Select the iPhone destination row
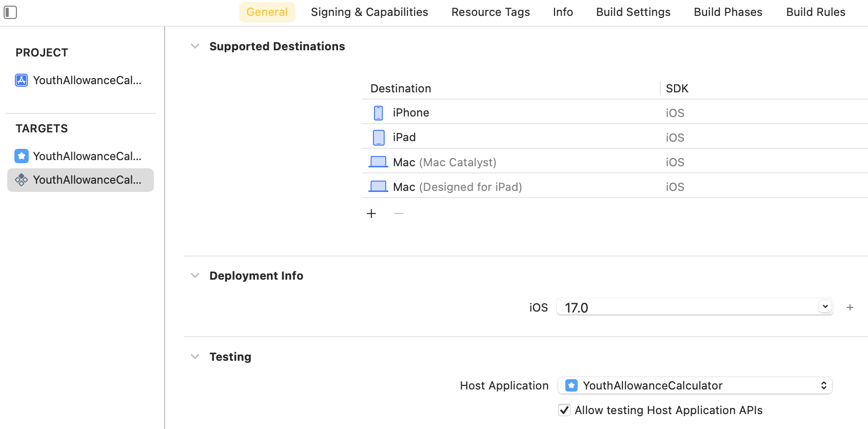The width and height of the screenshot is (868, 429). (x=615, y=112)
